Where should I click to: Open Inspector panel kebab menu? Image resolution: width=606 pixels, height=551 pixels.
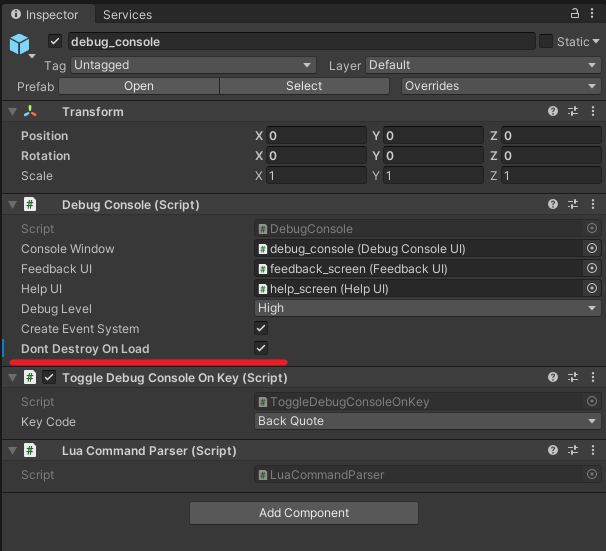592,14
